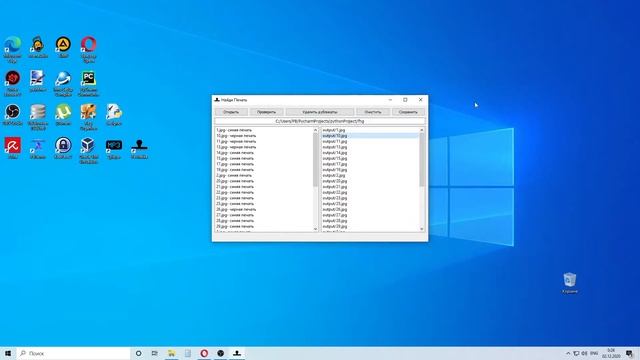
Task: Open the uTorrent desktop shortcut
Action: pos(63,114)
